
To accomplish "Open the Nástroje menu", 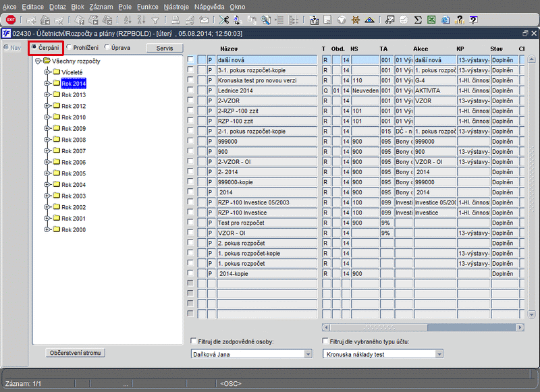I will point(176,7).
